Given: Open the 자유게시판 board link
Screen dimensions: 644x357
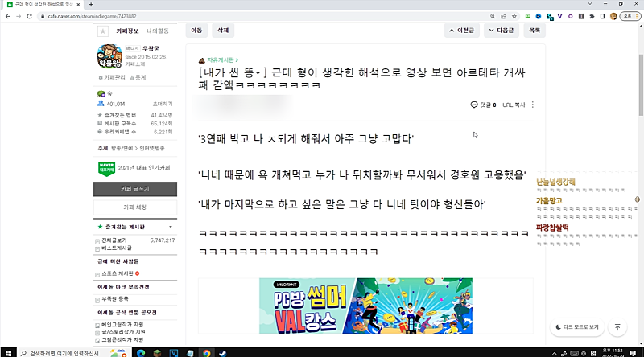Looking at the screenshot, I should click(x=222, y=60).
